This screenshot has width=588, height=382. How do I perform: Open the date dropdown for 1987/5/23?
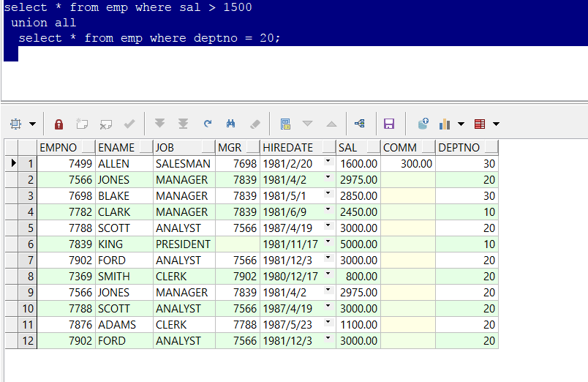pos(328,322)
